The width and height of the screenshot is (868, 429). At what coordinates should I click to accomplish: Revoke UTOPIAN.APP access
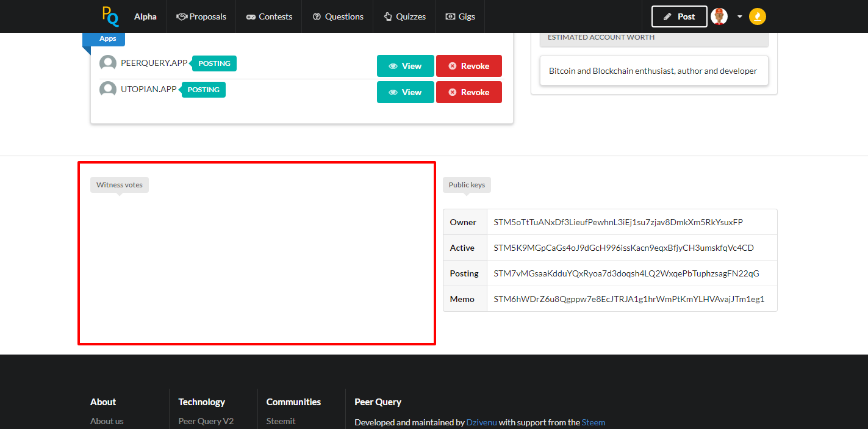tap(469, 92)
